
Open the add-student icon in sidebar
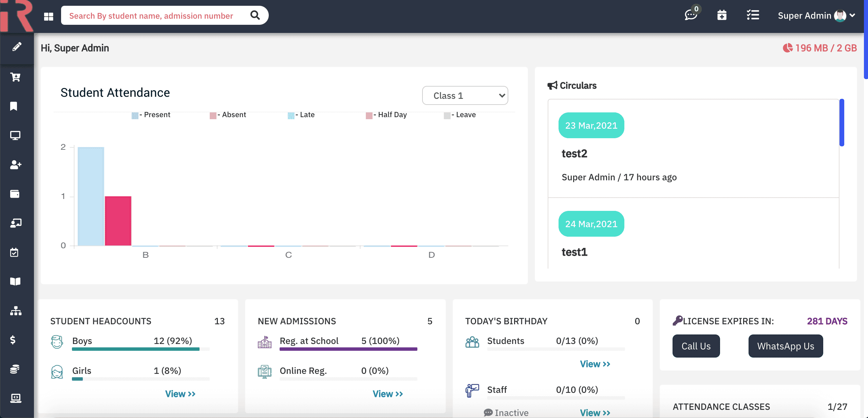pyautogui.click(x=15, y=165)
